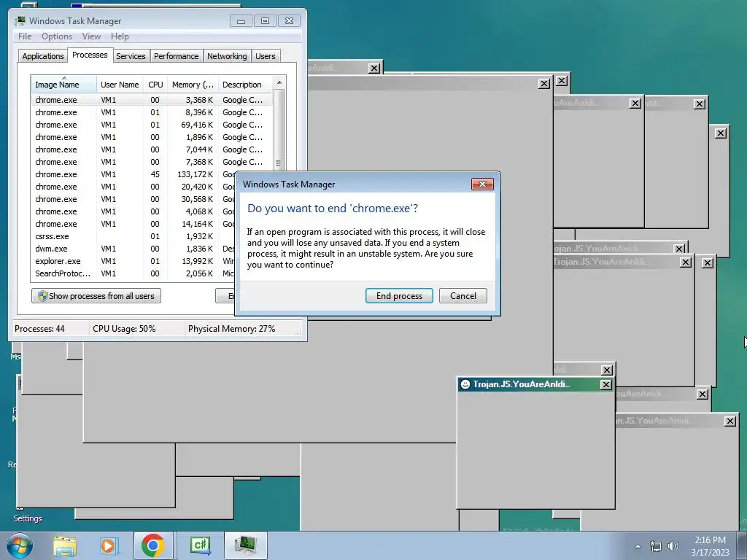Click the process list scrollbar thumb
Image resolution: width=747 pixels, height=560 pixels.
pyautogui.click(x=279, y=130)
